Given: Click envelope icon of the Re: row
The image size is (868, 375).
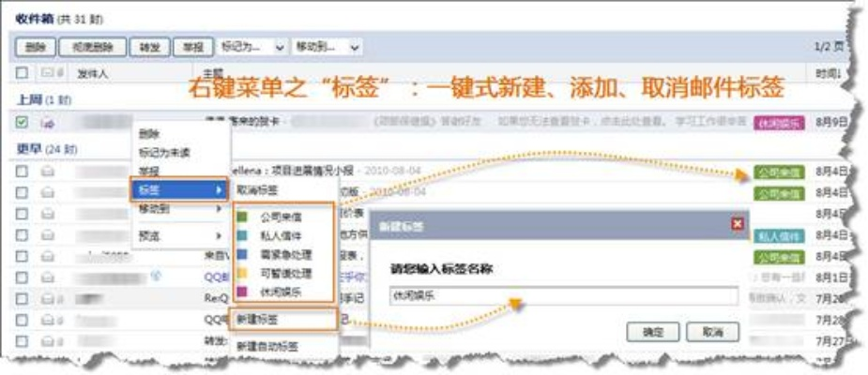Looking at the screenshot, I should (48, 299).
